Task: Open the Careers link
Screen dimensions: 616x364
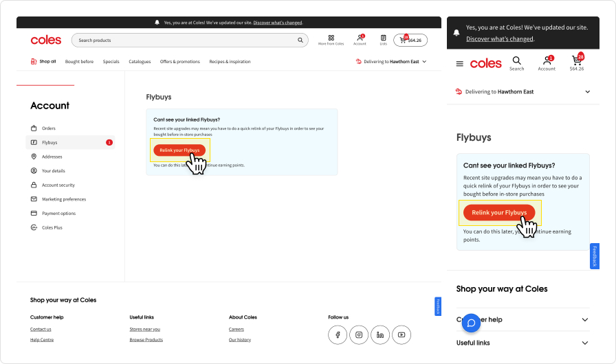Action: point(236,329)
